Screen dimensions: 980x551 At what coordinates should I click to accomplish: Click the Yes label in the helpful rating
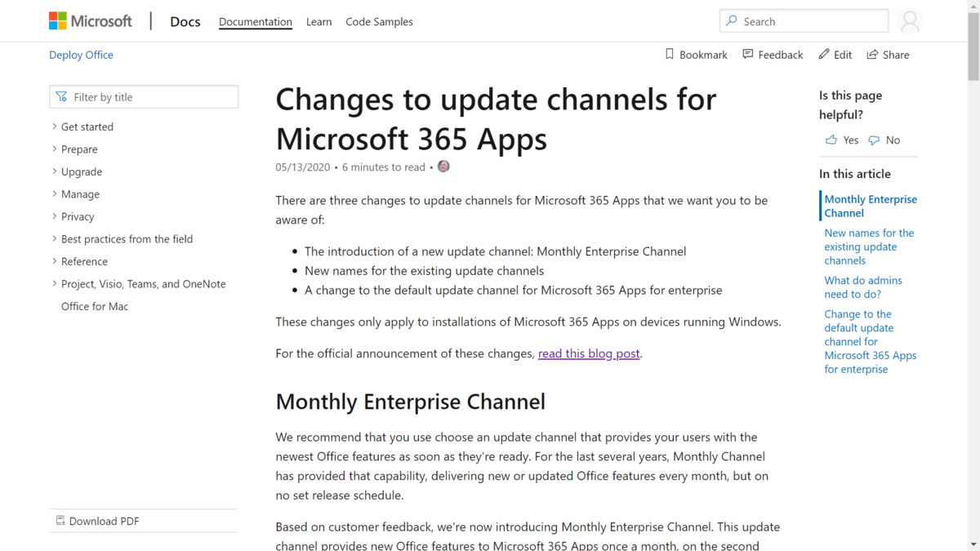[851, 140]
